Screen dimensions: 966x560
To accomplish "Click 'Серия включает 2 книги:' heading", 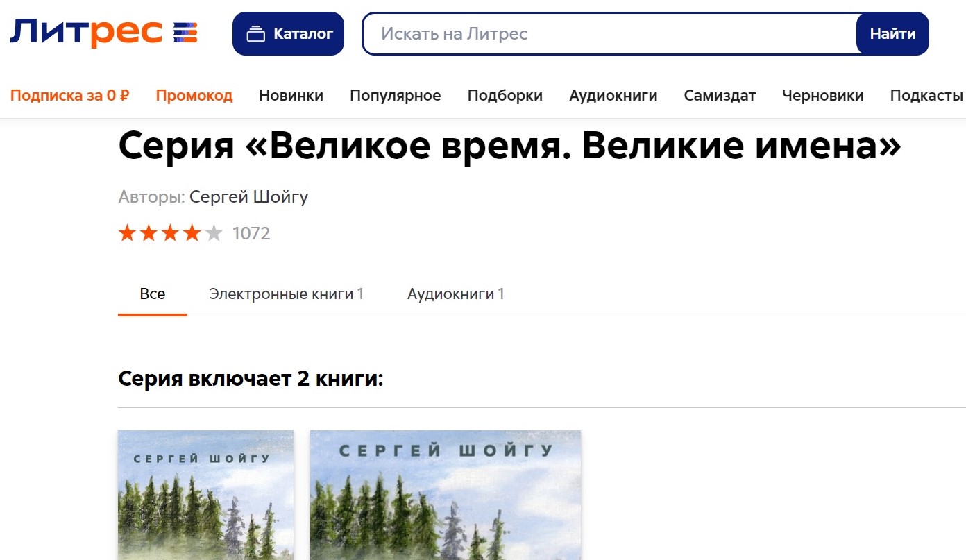I will (x=251, y=379).
